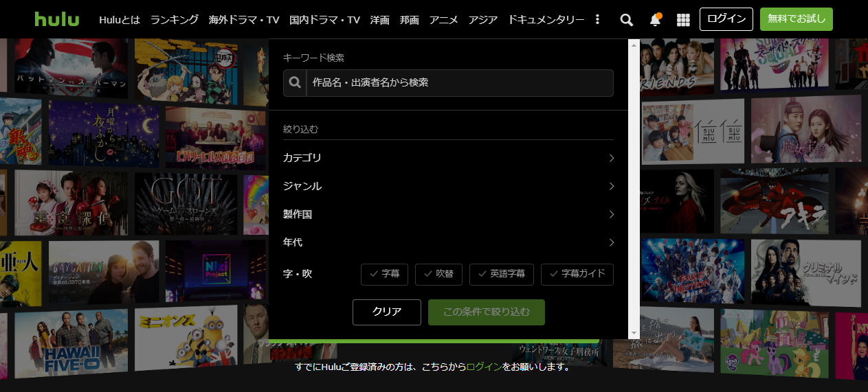Select the ミニオンズ thumbnail
Viewport: 868px width, 392px height.
coord(186,338)
